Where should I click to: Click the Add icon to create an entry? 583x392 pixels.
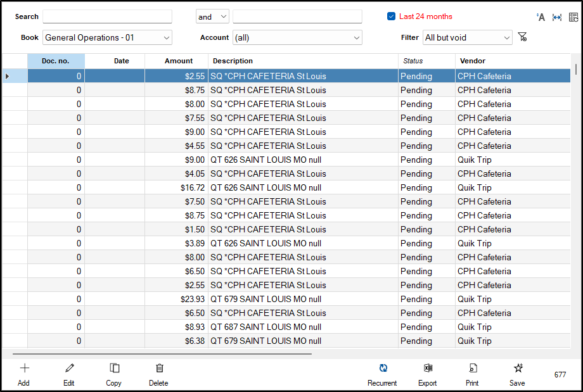[x=23, y=368]
